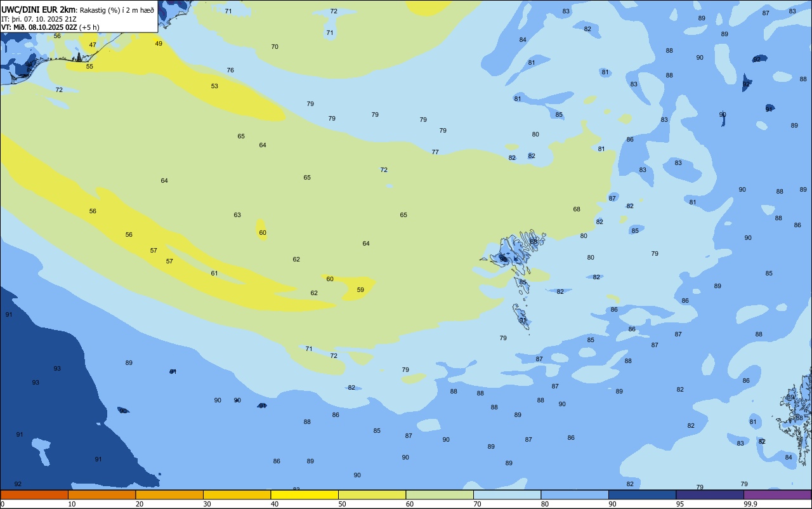812x509 pixels.
Task: Click the 0–10 dark orange legend swatch
Action: [x=34, y=494]
